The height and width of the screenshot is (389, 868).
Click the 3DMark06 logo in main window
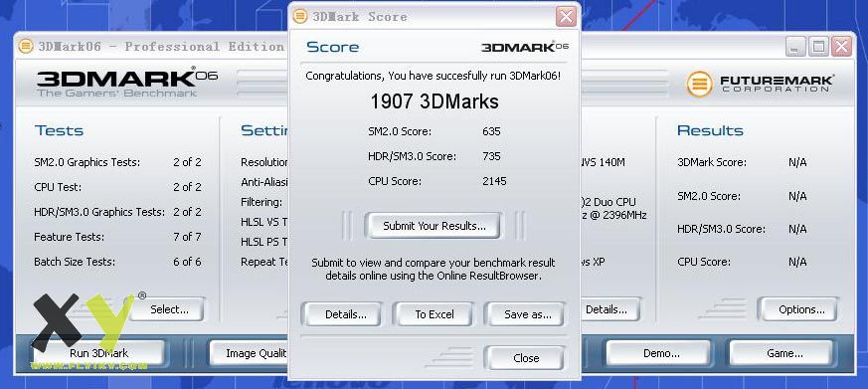pyautogui.click(x=126, y=84)
